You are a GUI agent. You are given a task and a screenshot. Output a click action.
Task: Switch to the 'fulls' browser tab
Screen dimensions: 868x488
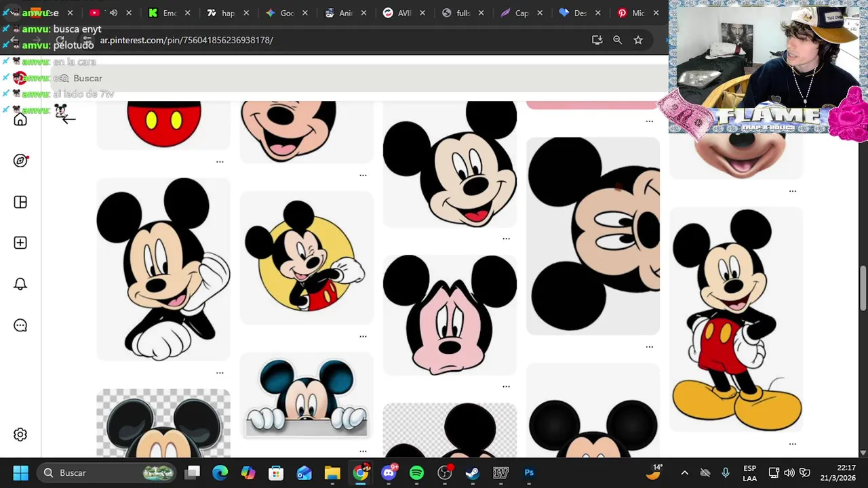[456, 13]
